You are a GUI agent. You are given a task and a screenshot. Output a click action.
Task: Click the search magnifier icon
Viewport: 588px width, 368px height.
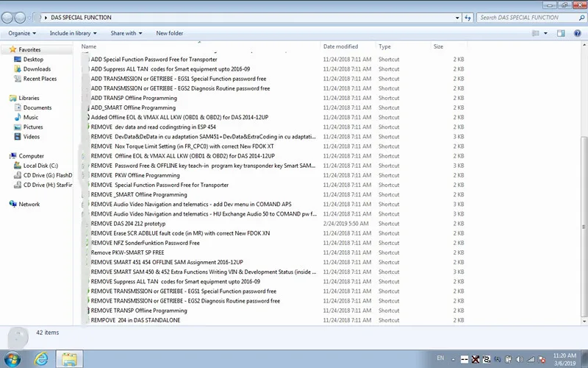[581, 18]
